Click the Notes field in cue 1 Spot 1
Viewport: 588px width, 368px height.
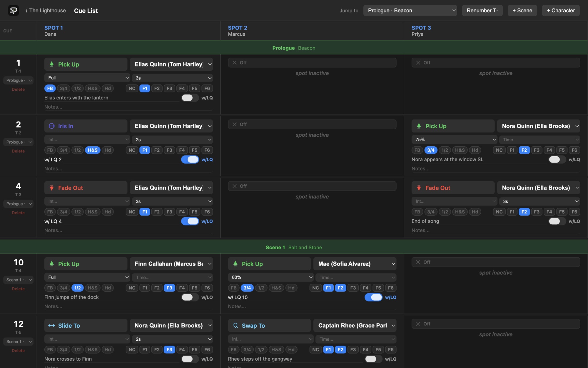pos(128,107)
